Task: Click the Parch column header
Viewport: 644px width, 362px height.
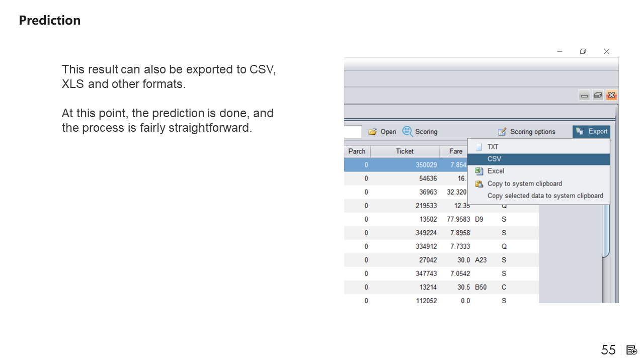Action: [357, 151]
